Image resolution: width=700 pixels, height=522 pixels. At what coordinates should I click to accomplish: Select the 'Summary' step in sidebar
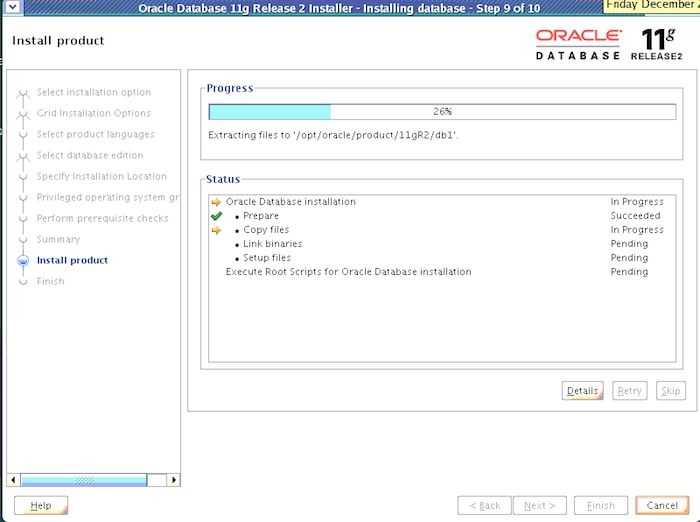(x=58, y=239)
